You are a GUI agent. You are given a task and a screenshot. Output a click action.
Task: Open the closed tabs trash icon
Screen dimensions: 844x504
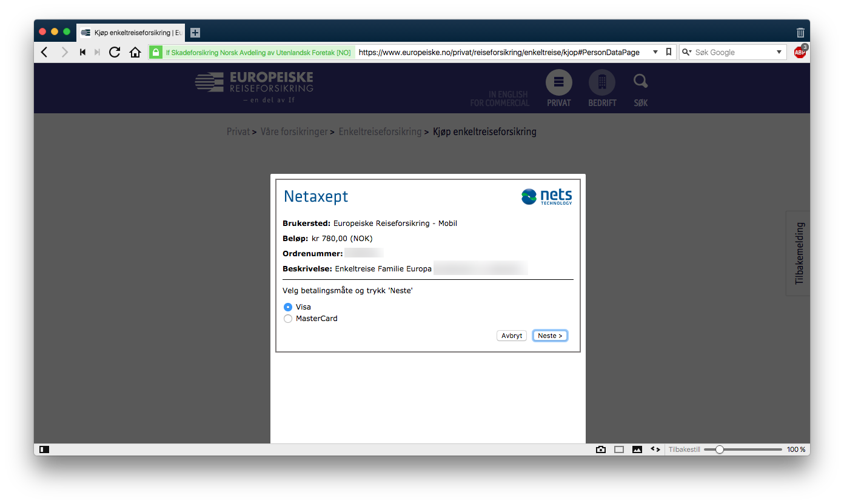pos(800,33)
